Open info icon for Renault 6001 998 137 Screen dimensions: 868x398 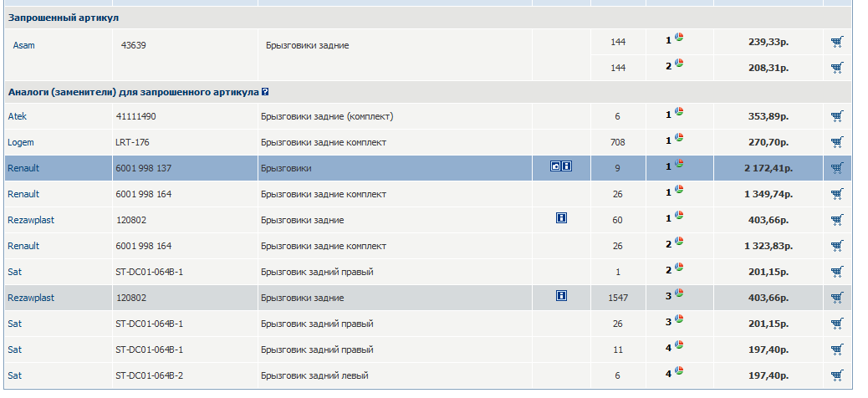pos(566,167)
